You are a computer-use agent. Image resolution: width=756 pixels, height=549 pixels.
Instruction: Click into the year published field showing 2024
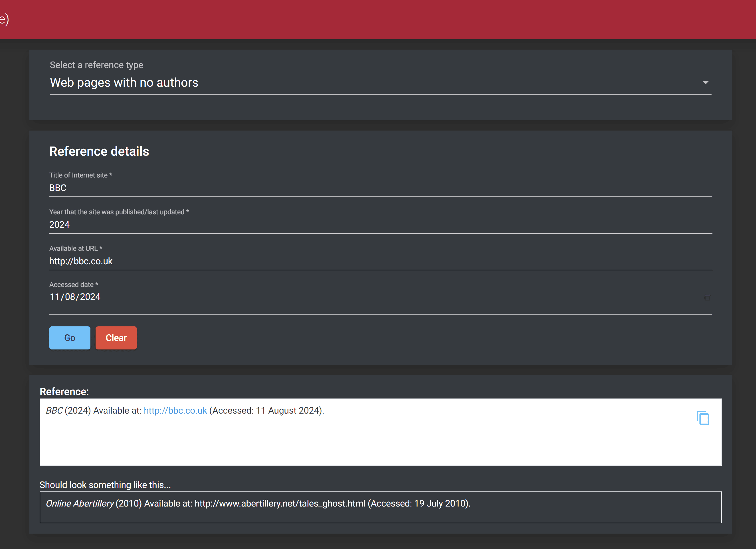(380, 225)
